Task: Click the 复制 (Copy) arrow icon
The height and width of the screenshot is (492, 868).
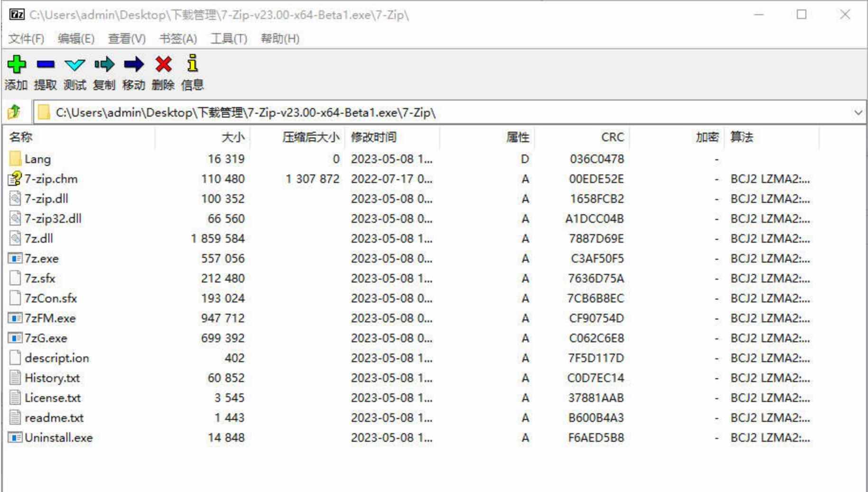Action: coord(104,64)
